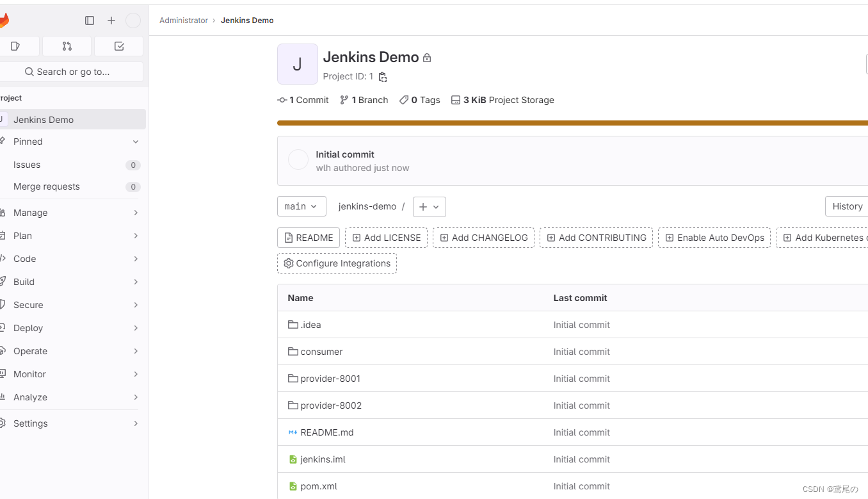Select Jenkins Demo in sidebar
This screenshot has width=868, height=499.
[x=73, y=119]
